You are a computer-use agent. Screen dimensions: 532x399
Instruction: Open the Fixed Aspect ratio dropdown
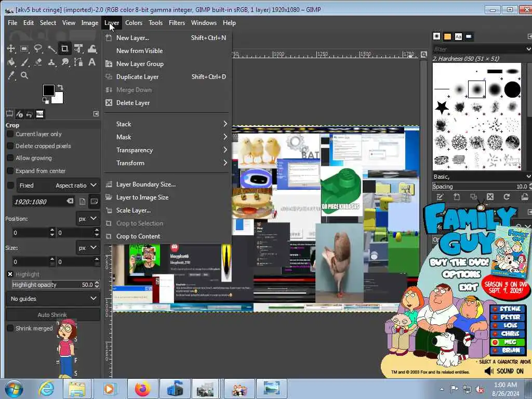[x=58, y=185]
